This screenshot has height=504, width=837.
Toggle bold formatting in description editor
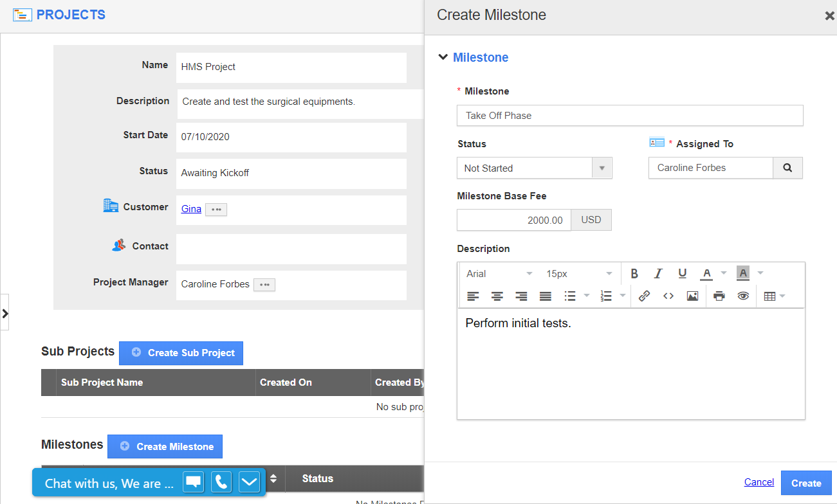pos(634,274)
